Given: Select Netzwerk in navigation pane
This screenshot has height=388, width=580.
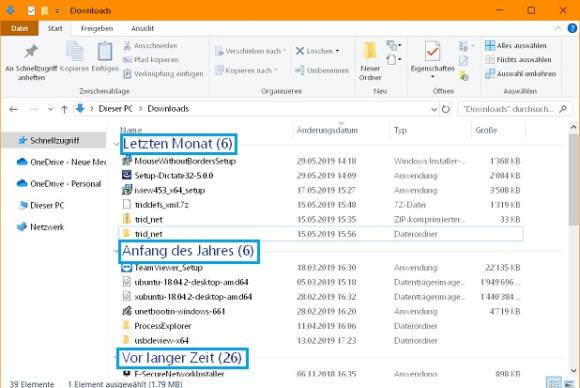Looking at the screenshot, I should [x=41, y=227].
